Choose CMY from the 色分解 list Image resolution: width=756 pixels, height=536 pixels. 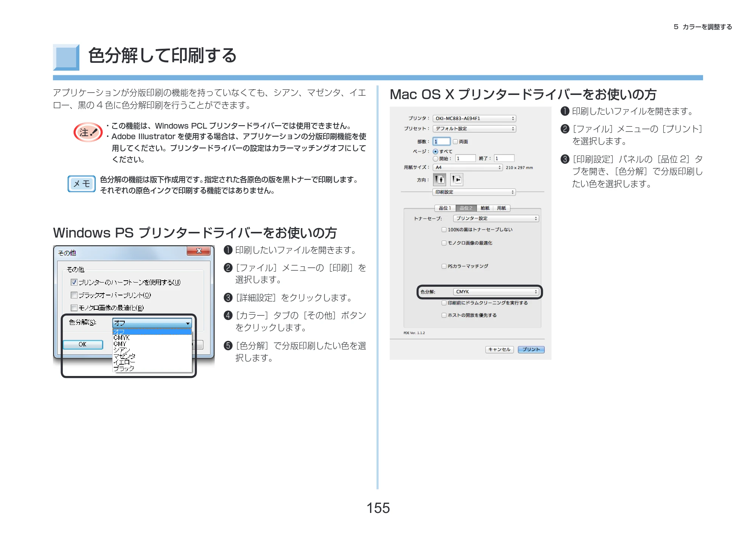click(152, 344)
